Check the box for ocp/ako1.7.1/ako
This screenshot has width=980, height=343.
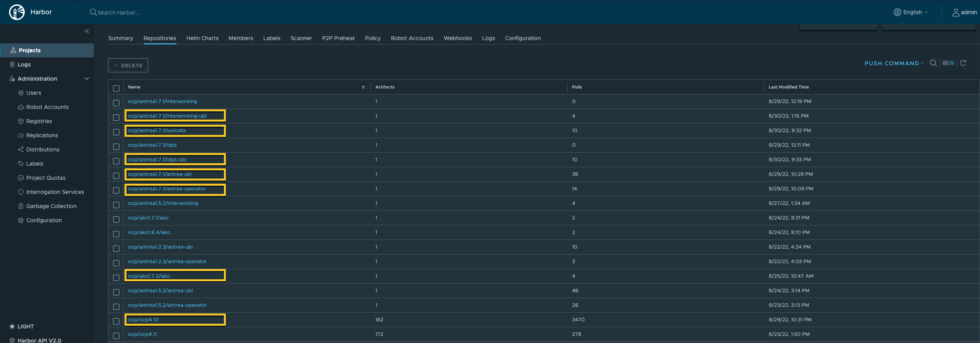point(116,219)
